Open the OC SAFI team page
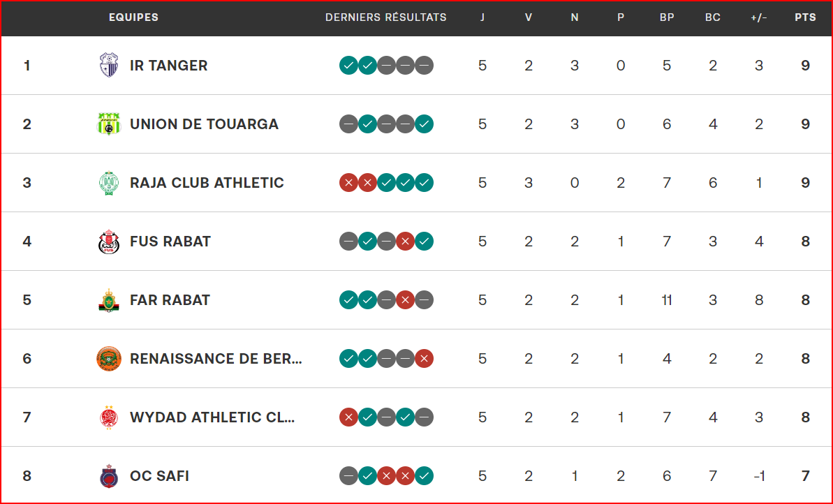833x504 pixels. click(159, 476)
